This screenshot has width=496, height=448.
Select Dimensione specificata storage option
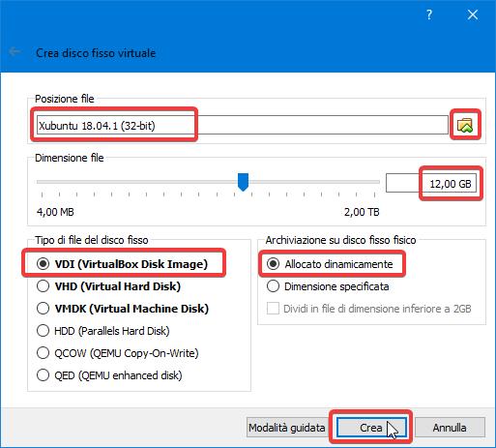pos(328,286)
